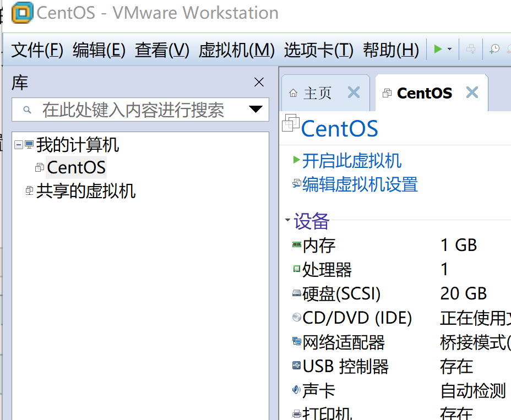Open the 查看(V) menu

tap(162, 50)
